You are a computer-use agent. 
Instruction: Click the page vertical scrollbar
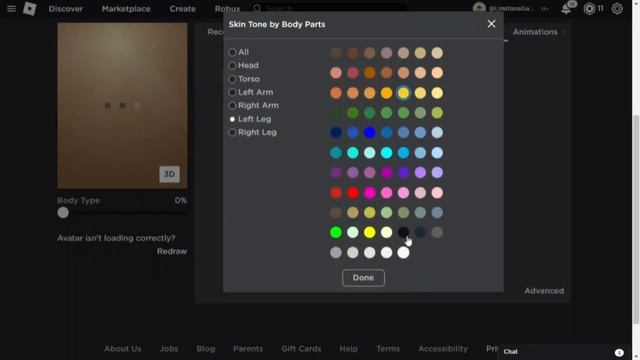click(x=636, y=220)
